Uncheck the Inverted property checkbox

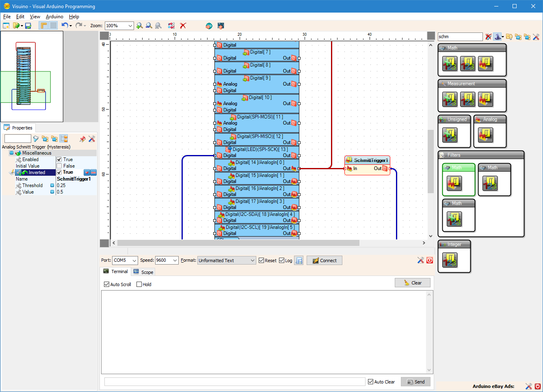pyautogui.click(x=59, y=172)
